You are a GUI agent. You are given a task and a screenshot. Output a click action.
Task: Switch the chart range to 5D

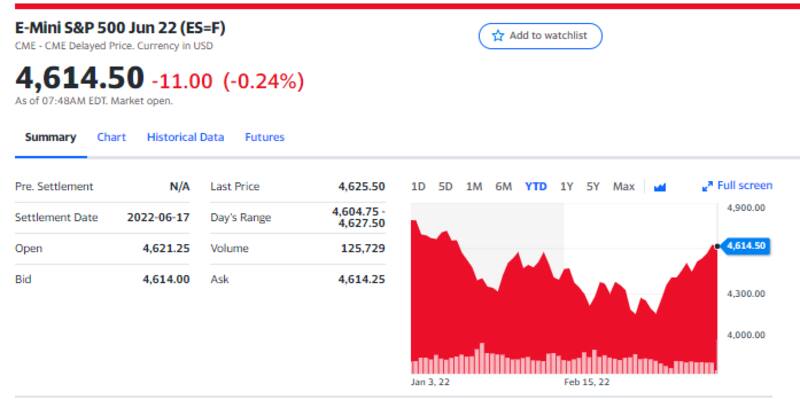click(x=445, y=186)
